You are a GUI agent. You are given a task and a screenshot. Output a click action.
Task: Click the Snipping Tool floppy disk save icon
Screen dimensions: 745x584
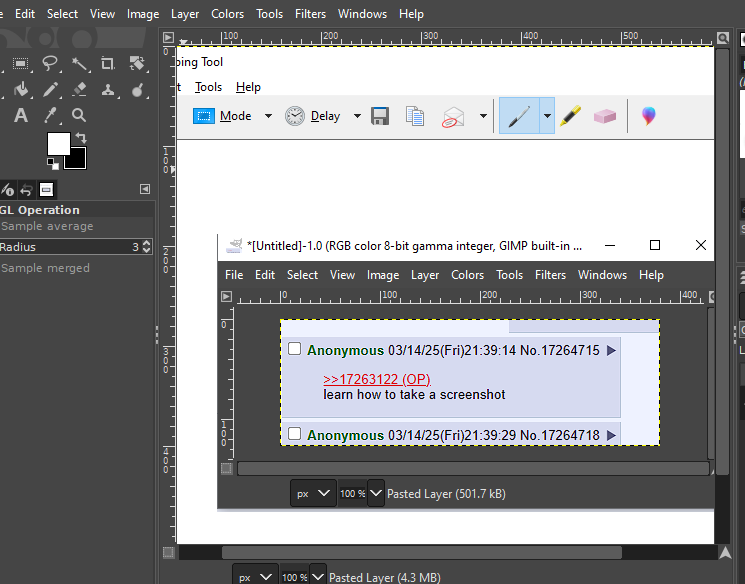380,116
